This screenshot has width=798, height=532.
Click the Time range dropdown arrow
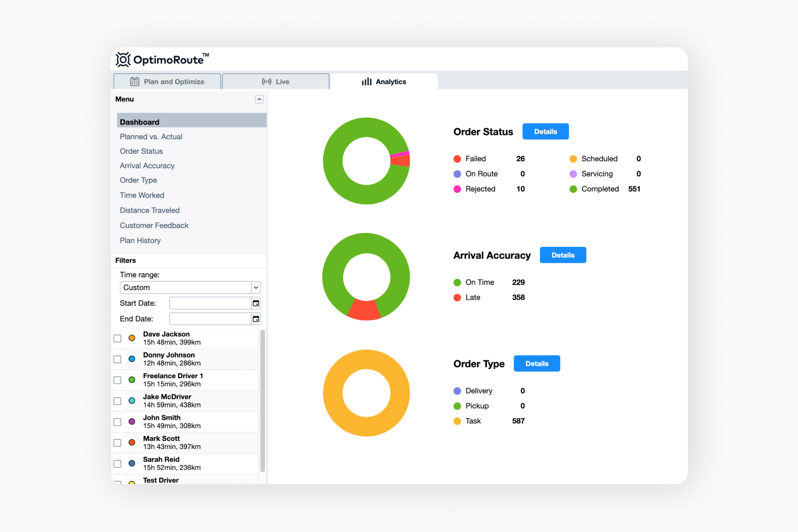tap(256, 287)
